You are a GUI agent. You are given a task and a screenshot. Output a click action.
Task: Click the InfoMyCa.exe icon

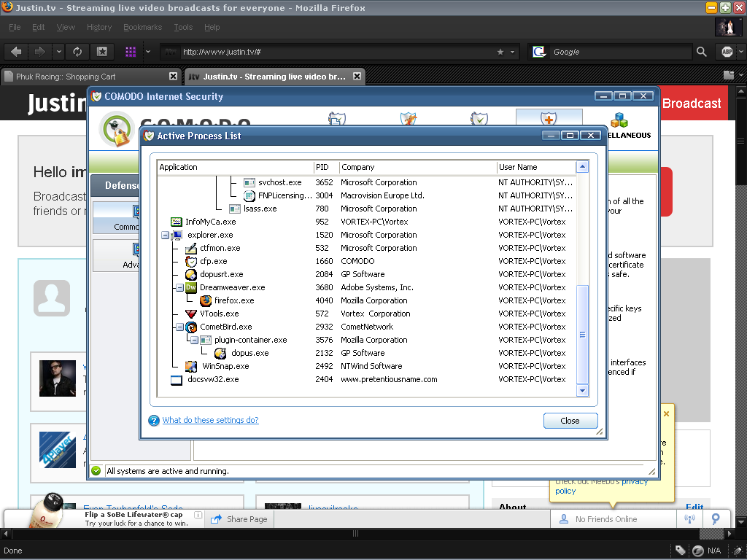click(177, 222)
